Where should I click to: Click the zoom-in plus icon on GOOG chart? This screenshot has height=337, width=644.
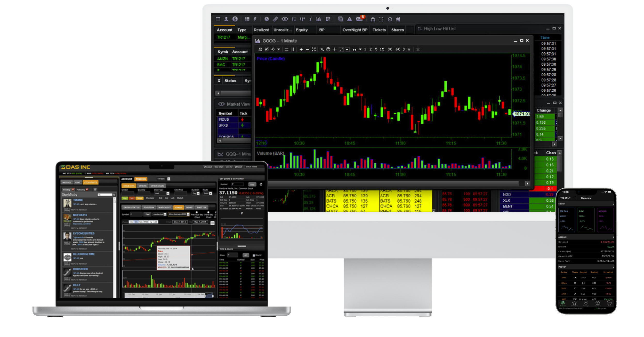(301, 49)
